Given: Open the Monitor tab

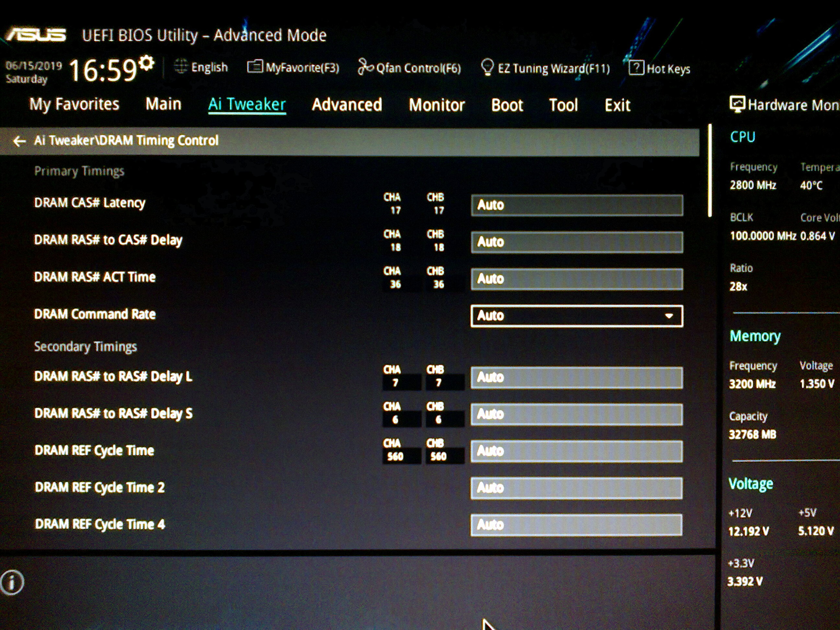Looking at the screenshot, I should click(437, 105).
